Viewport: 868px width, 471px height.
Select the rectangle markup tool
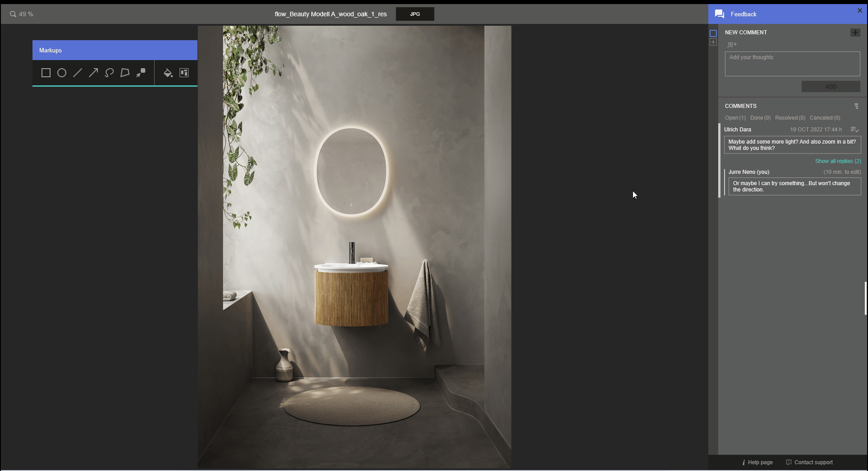(x=46, y=73)
